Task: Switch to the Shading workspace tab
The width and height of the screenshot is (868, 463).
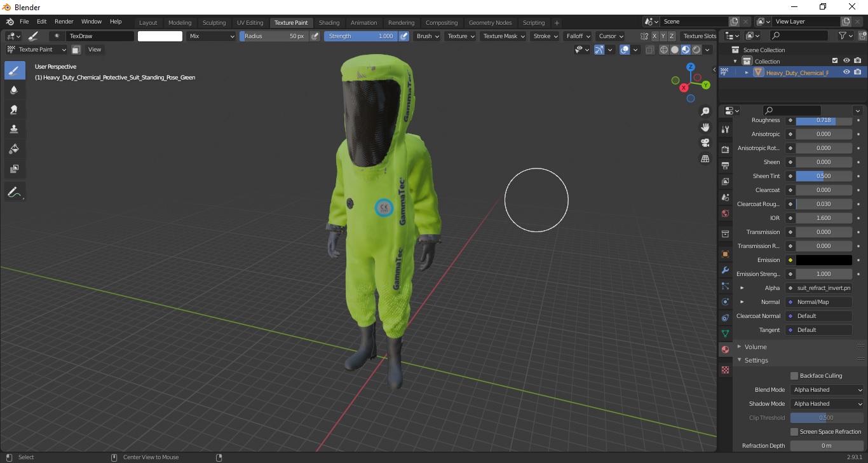Action: pos(329,23)
